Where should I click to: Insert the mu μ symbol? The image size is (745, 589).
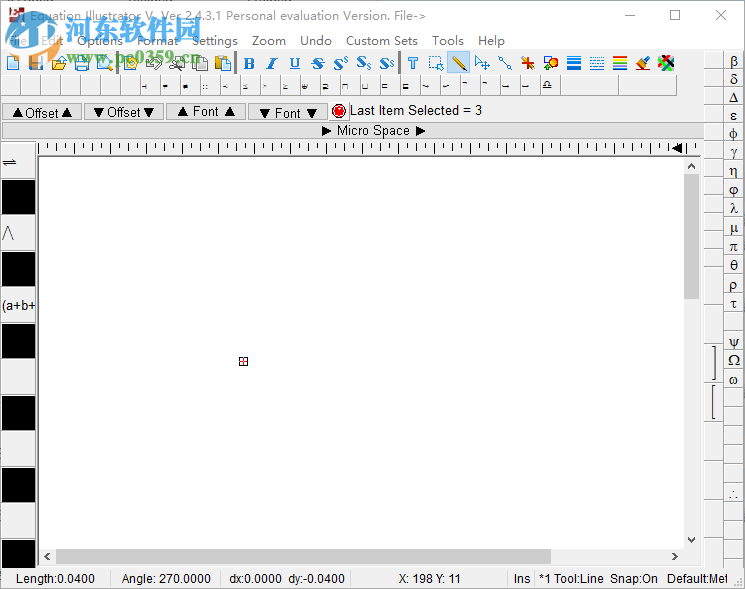734,228
